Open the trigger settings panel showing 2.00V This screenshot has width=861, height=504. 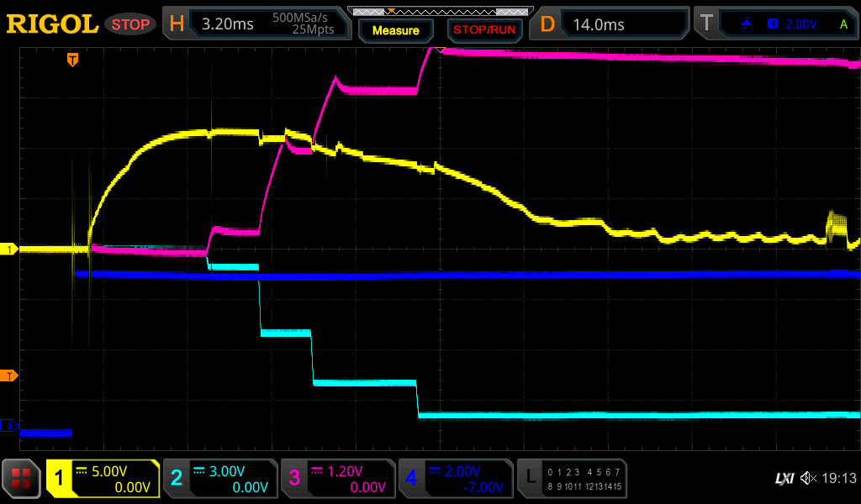[775, 24]
